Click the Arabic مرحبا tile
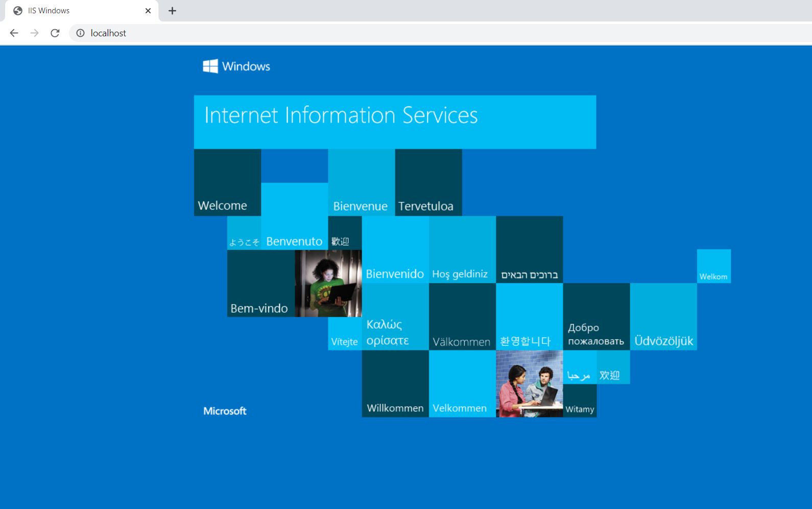812x509 pixels. 580,367
